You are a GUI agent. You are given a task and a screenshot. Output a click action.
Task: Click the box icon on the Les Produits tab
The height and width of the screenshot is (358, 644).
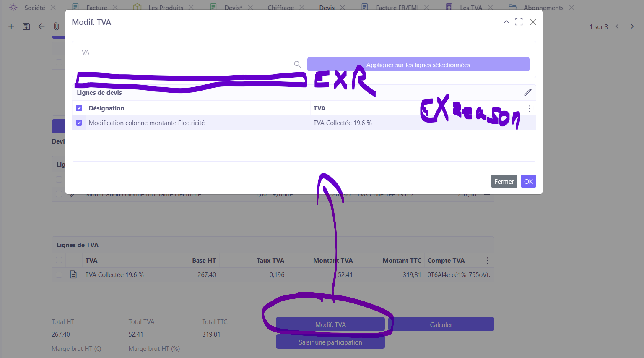[x=137, y=7]
